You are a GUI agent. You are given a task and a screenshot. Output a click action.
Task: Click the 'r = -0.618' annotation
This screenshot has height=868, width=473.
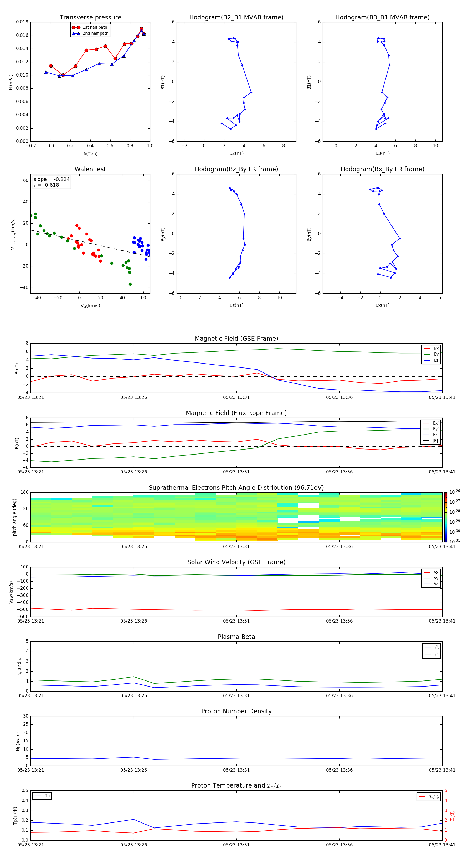coord(47,185)
